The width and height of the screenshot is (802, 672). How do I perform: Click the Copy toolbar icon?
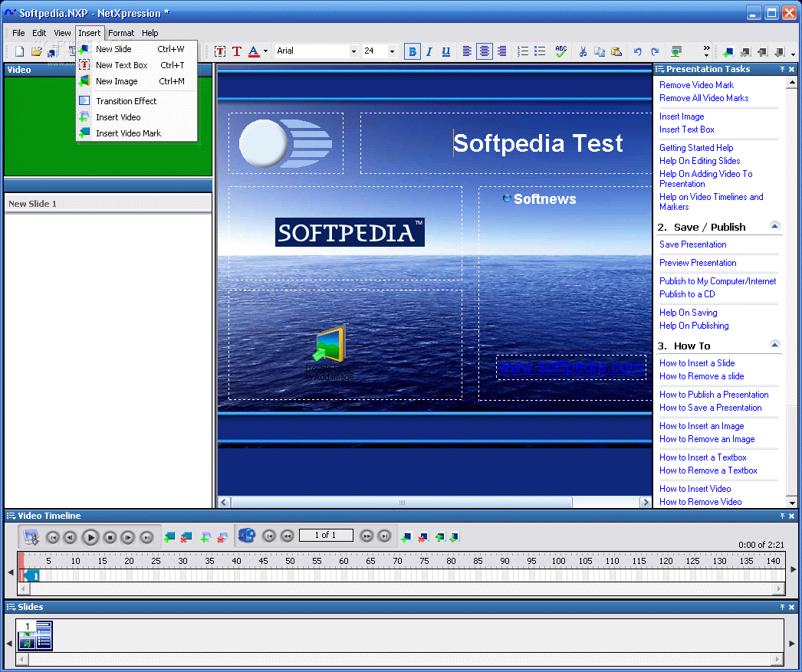(600, 51)
